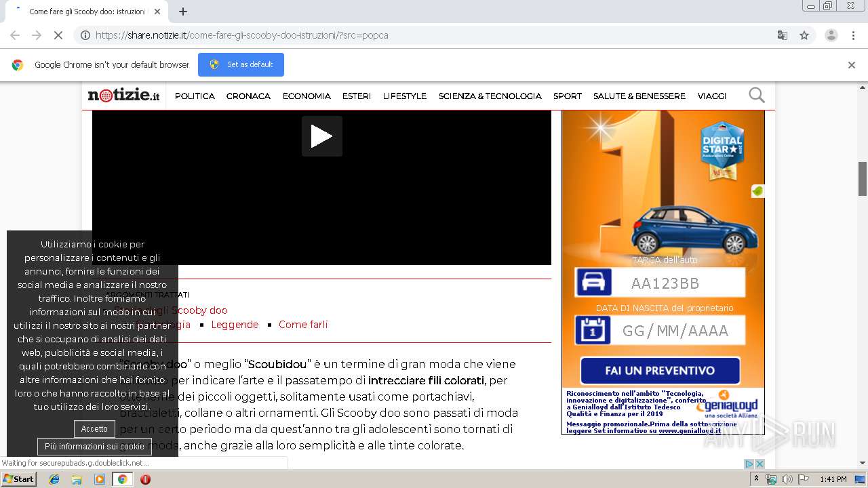Open the site search magnifier
868x488 pixels.
(x=756, y=96)
